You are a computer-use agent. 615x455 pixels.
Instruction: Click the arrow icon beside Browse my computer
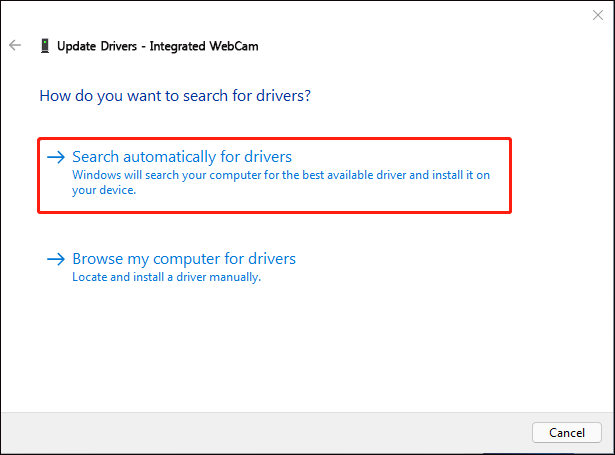point(56,259)
